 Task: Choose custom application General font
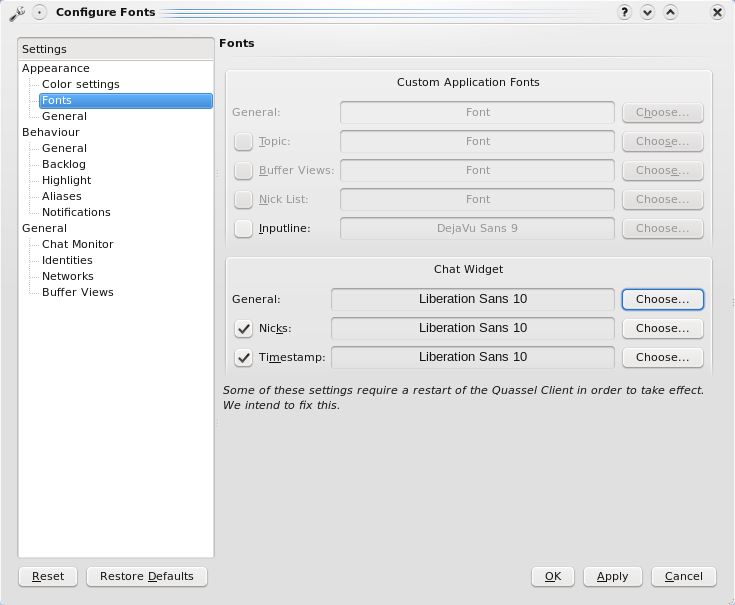663,112
